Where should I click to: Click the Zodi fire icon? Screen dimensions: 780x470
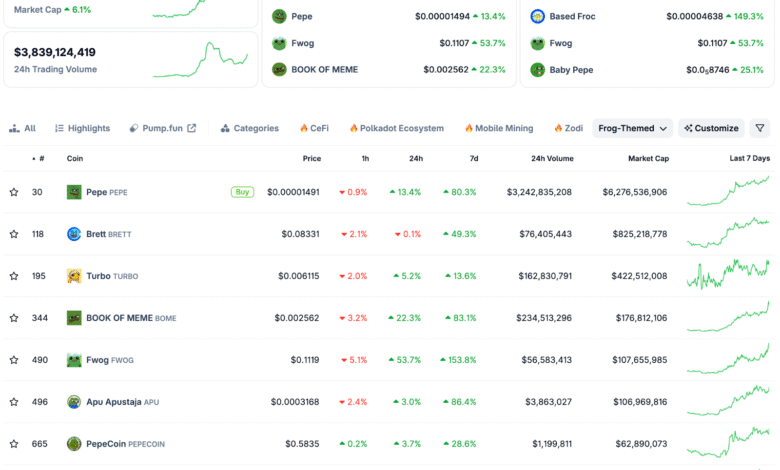click(558, 128)
